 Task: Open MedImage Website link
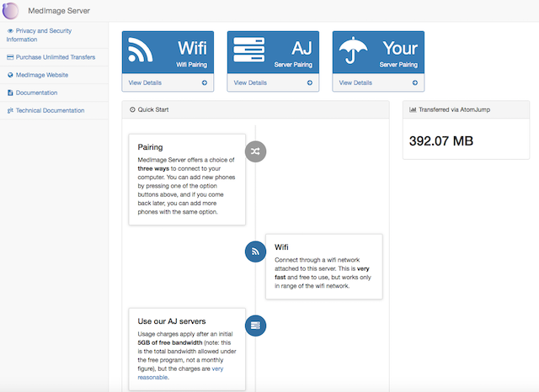42,75
